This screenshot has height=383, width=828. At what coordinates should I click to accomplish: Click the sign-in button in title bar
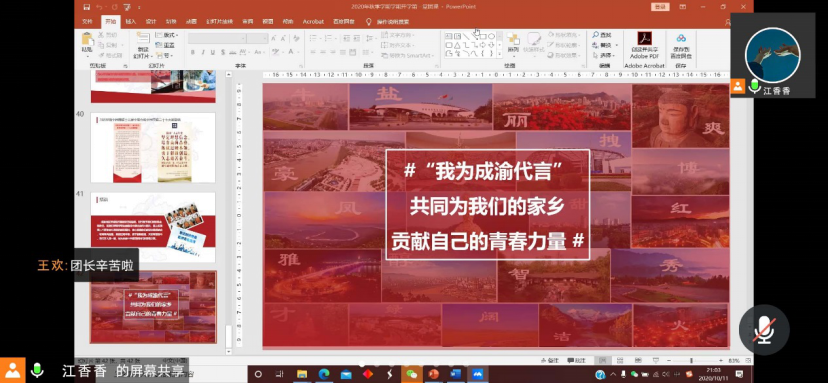(x=660, y=7)
